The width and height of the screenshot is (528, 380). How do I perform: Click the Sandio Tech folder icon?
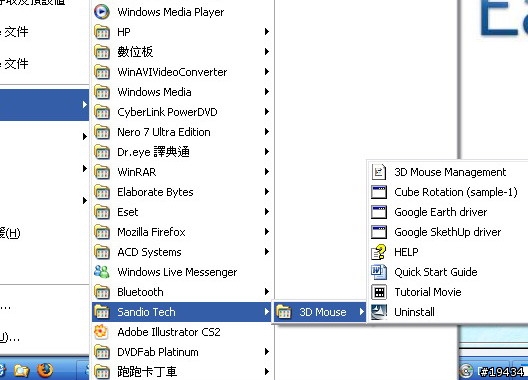[x=102, y=312]
